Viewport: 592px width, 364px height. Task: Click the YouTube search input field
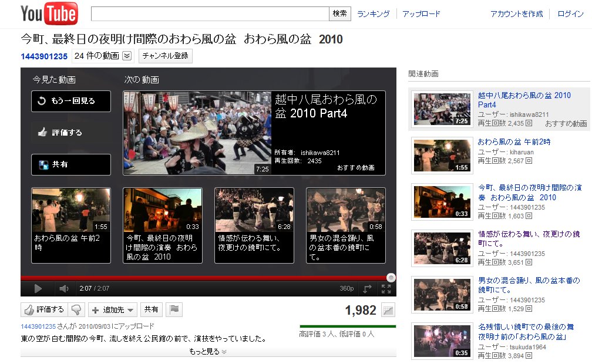point(210,14)
